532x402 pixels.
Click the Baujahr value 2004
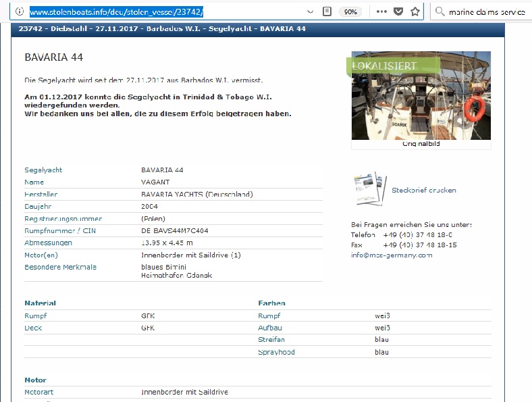pyautogui.click(x=149, y=206)
